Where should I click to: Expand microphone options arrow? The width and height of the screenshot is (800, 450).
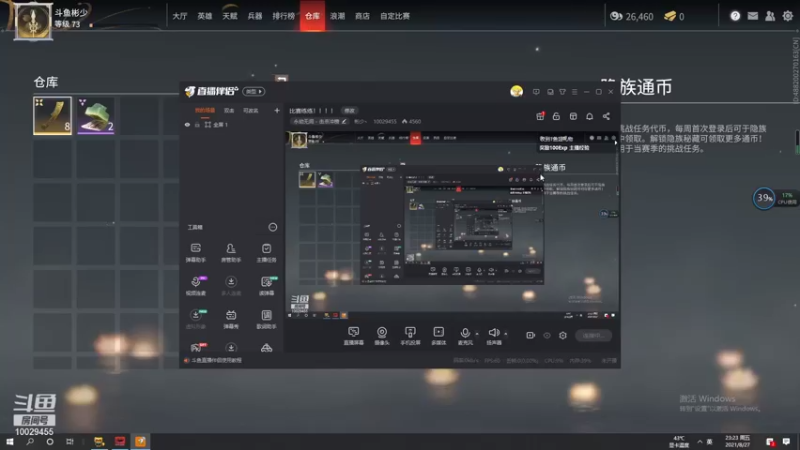point(477,334)
